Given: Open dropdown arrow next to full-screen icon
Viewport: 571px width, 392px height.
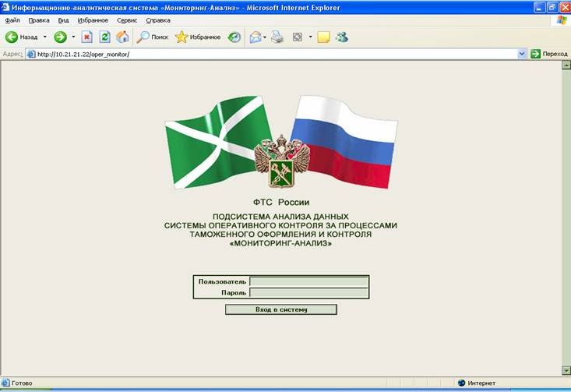Looking at the screenshot, I should click(x=310, y=37).
